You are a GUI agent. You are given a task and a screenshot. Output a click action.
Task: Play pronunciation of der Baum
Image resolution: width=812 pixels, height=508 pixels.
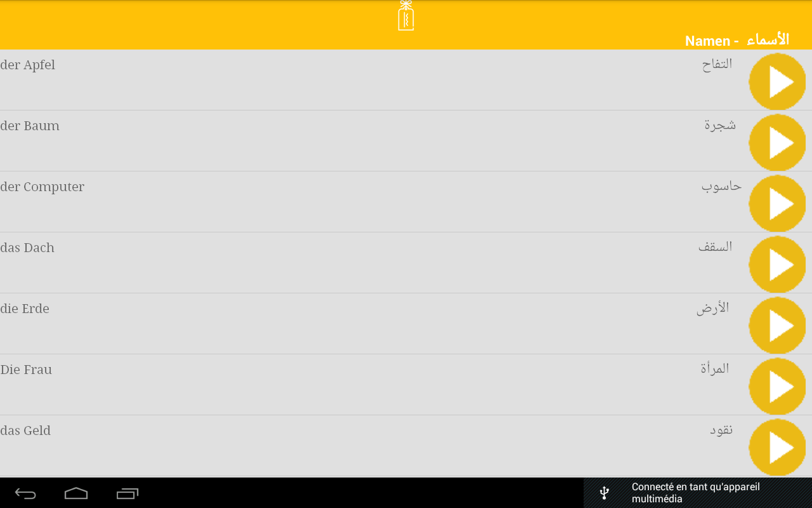(777, 143)
